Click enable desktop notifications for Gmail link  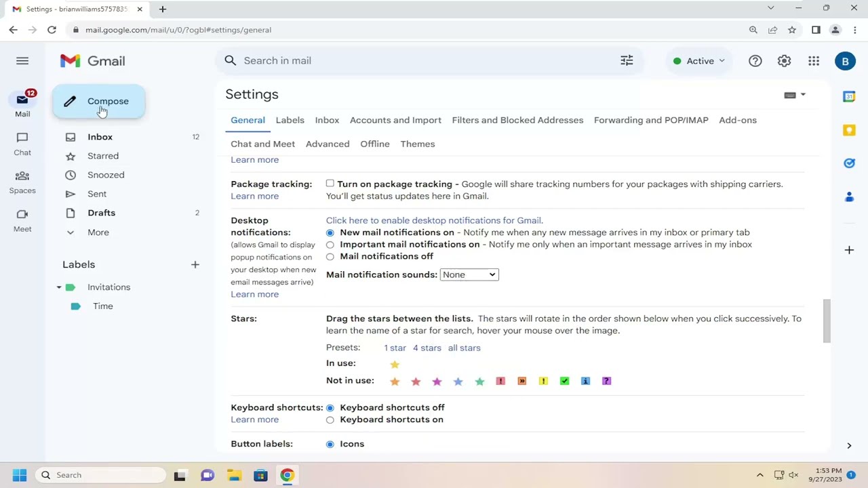tap(434, 220)
